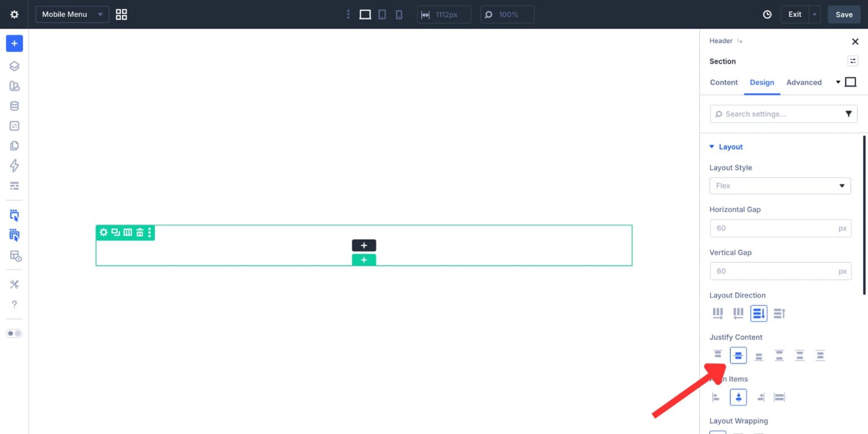Click the Exit button
The image size is (868, 434).
[x=795, y=15]
